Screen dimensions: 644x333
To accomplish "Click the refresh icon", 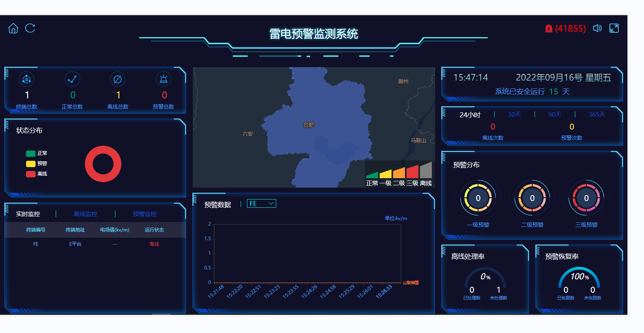I will pos(30,28).
